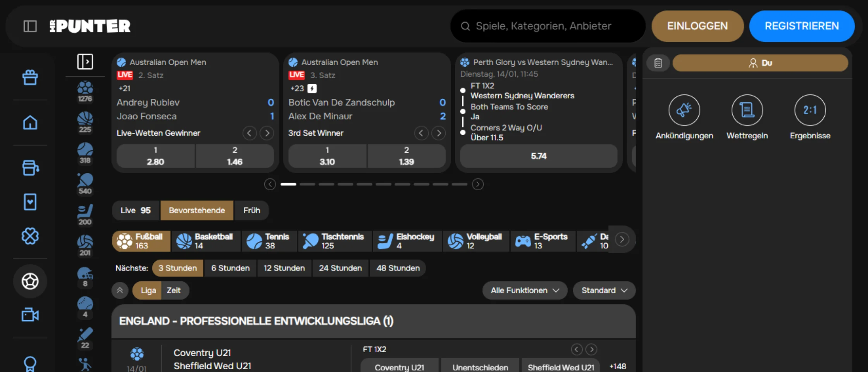The height and width of the screenshot is (372, 868).
Task: Toggle the main sidebar panel icon
Action: [30, 26]
